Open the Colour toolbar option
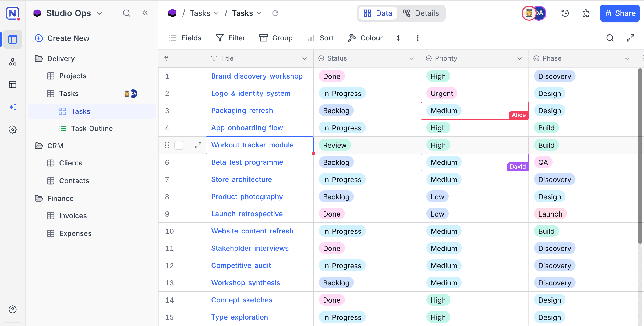 coord(365,38)
